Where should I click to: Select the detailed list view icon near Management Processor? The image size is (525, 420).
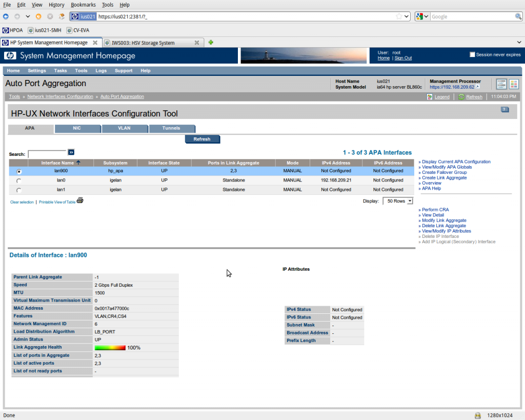tap(501, 84)
